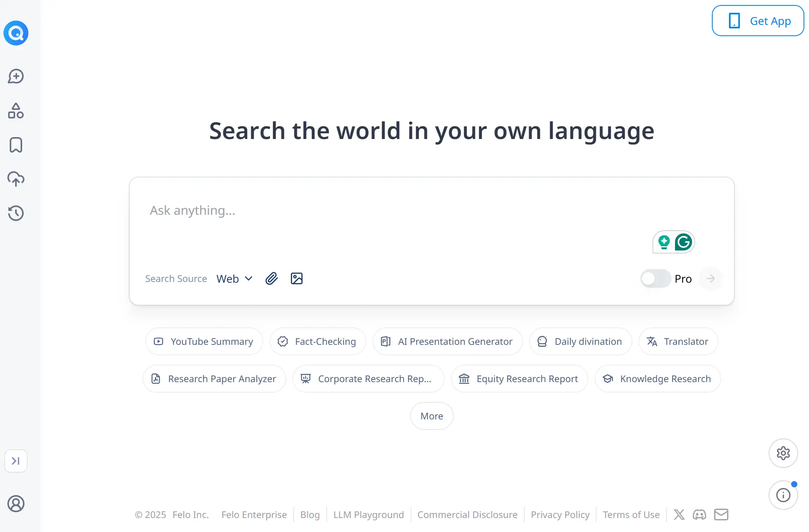Viewport: 809px width, 532px height.
Task: Click the Discord footer icon
Action: 699,515
